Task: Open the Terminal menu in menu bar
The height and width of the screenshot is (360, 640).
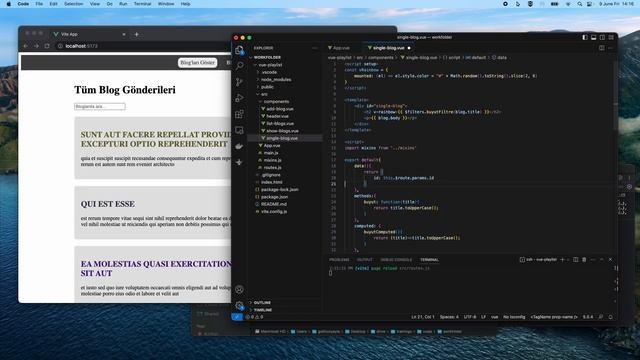Action: point(142,4)
